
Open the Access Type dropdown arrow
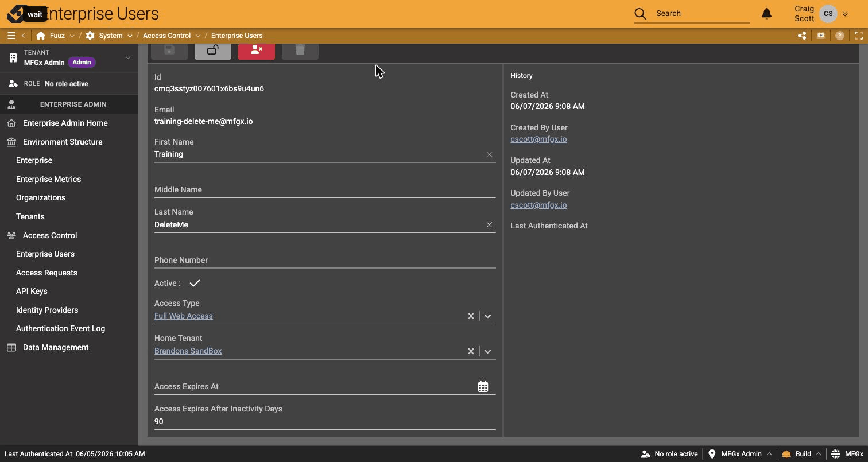click(488, 316)
